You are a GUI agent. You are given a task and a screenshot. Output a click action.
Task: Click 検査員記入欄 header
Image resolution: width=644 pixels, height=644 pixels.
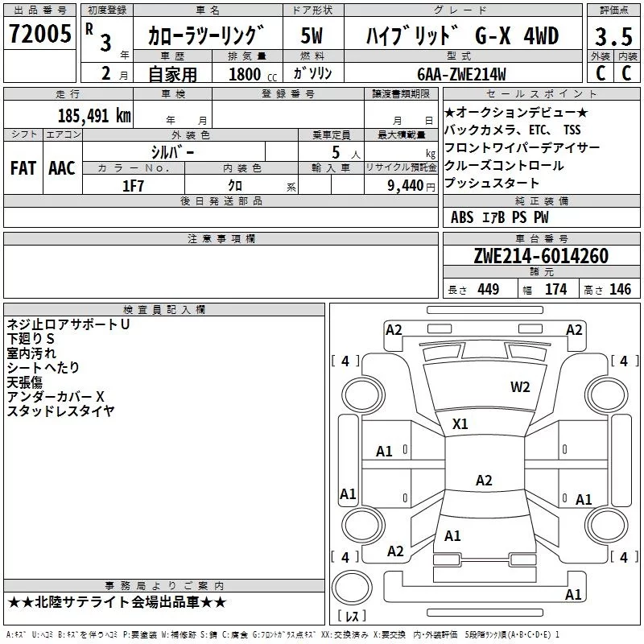point(164,310)
